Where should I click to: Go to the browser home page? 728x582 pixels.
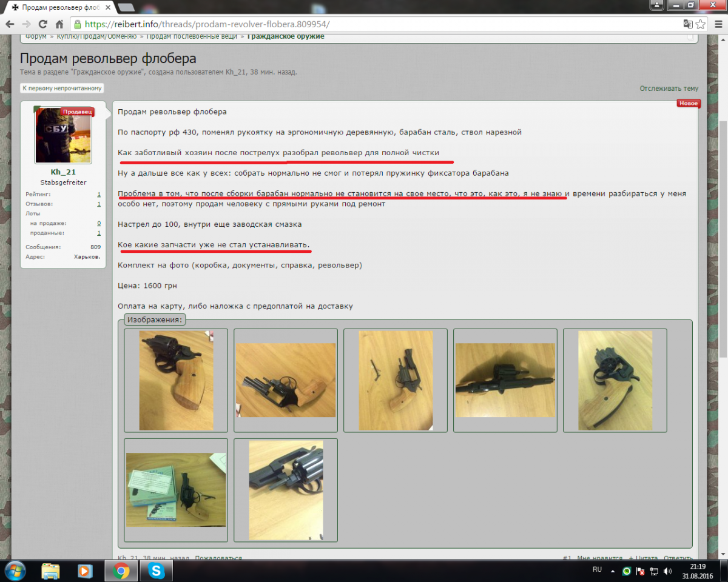click(x=59, y=25)
